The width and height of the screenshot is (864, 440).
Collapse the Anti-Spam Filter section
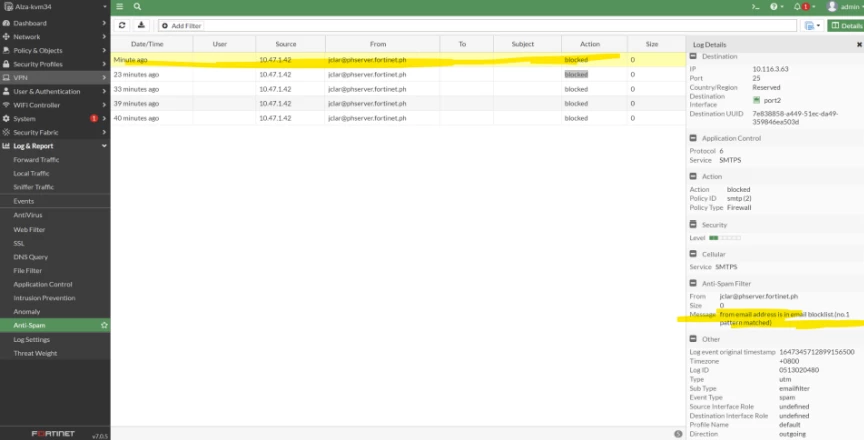(x=693, y=284)
